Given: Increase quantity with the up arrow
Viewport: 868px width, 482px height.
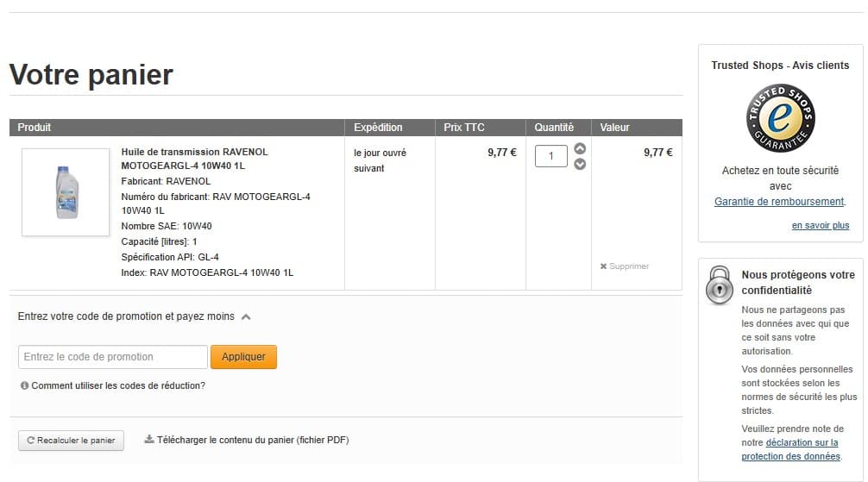Looking at the screenshot, I should 580,148.
